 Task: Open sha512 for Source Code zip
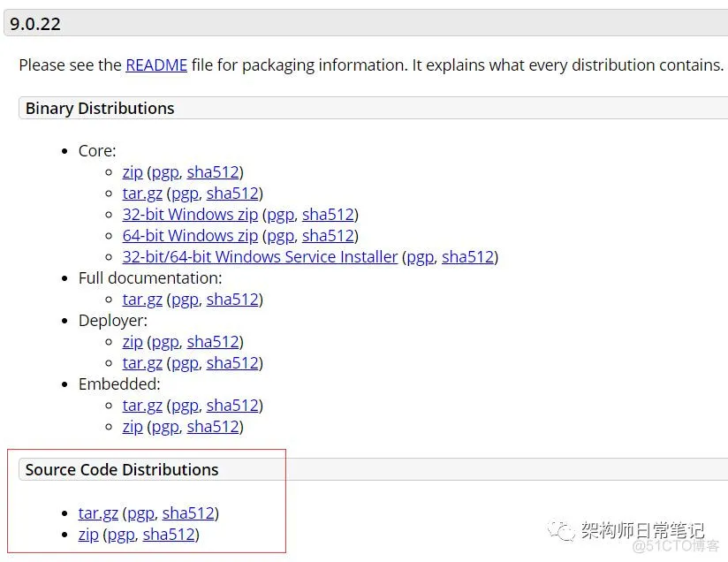[x=169, y=535]
